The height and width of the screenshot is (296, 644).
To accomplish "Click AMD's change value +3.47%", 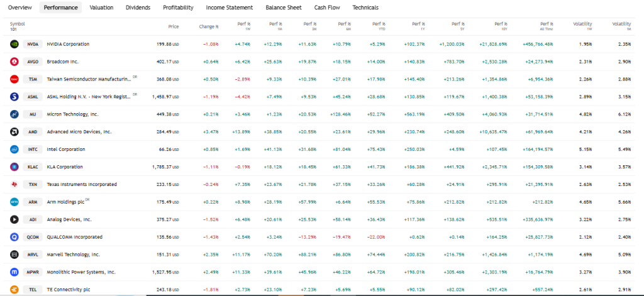I will click(x=211, y=132).
